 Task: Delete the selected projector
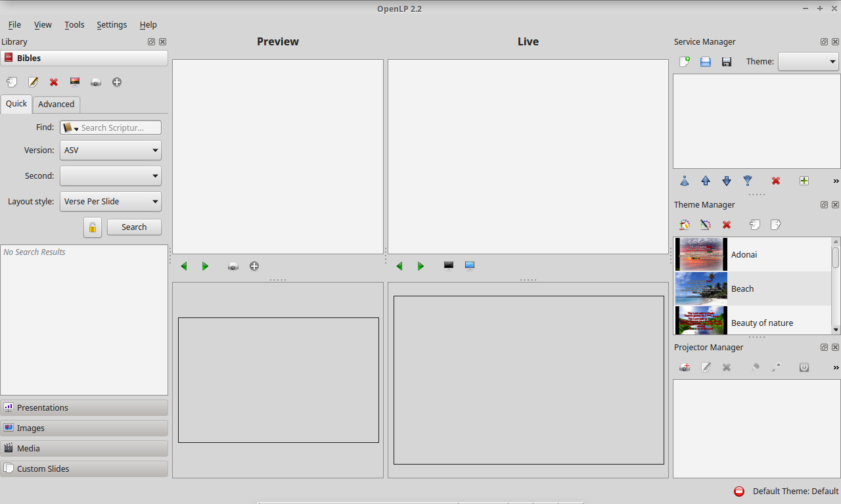point(727,367)
